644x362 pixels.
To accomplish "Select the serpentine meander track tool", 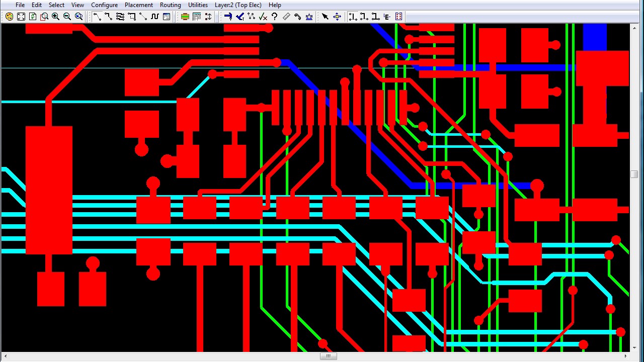I will point(155,17).
